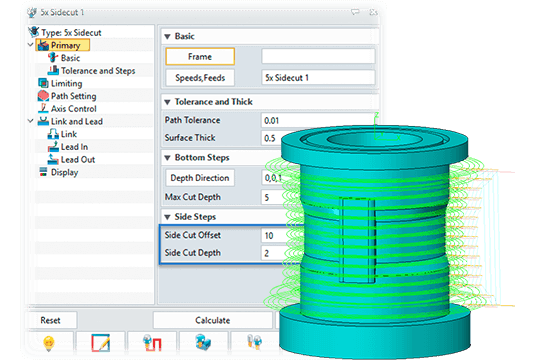Click the Path Tolerance value field
This screenshot has width=533, height=360.
pyautogui.click(x=318, y=120)
